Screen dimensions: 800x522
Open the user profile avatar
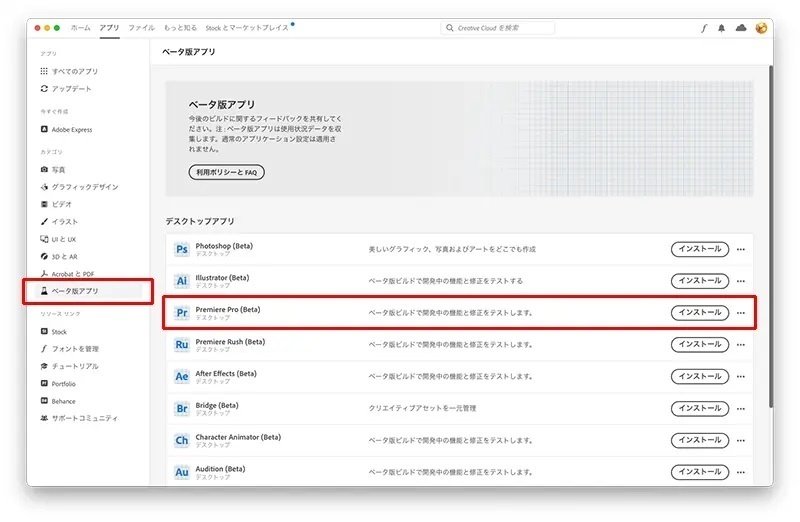pyautogui.click(x=761, y=28)
